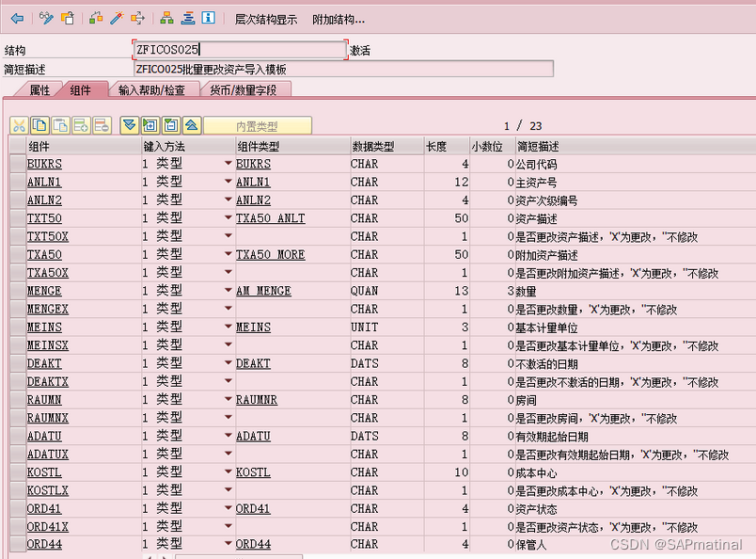Image resolution: width=756 pixels, height=559 pixels.
Task: Open component type link AM_MENGE
Action: (x=263, y=291)
